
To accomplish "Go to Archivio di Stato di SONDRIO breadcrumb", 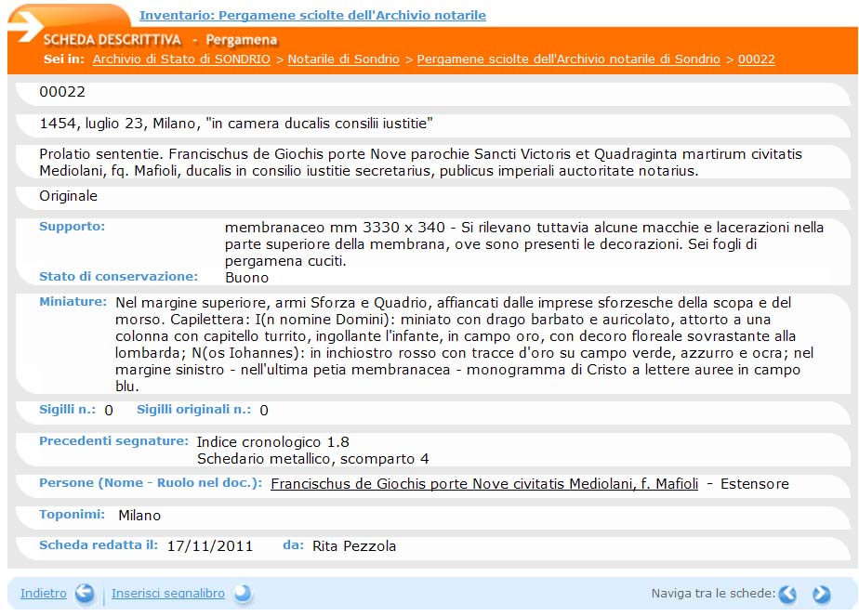I will point(181,59).
